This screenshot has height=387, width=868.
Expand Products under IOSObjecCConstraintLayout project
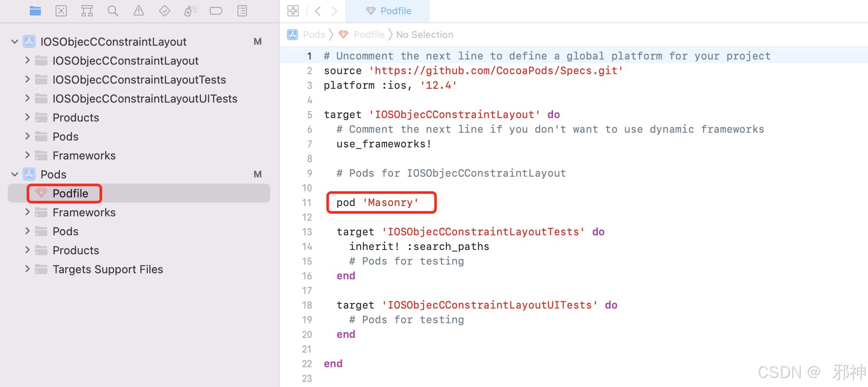point(27,117)
